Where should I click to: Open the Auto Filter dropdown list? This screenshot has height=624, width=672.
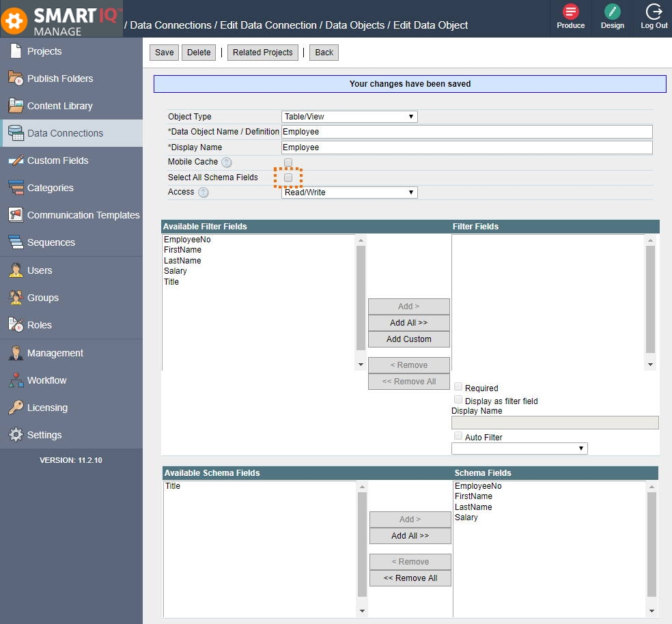[x=520, y=449]
